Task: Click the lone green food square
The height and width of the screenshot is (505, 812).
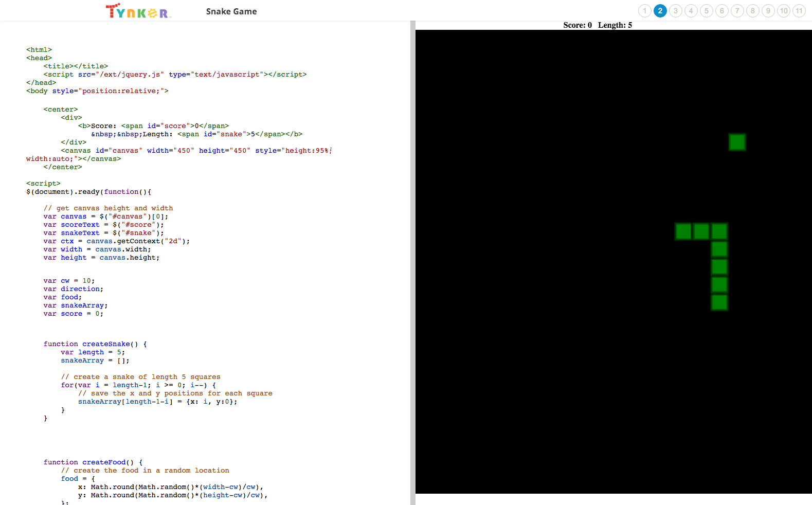Action: [737, 142]
